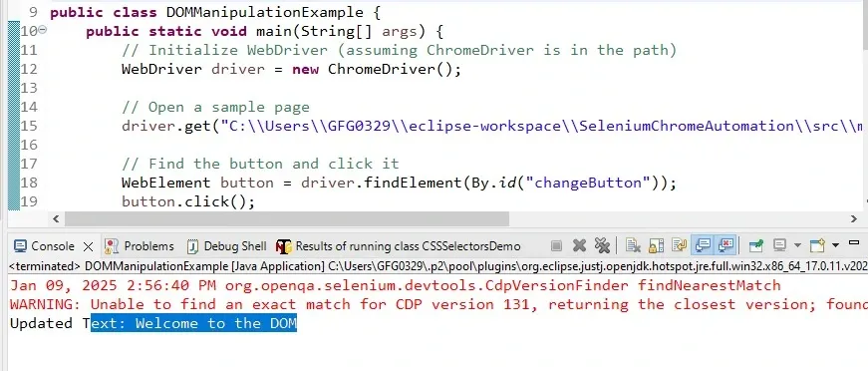868x371 pixels.
Task: Click the editor's horizontal scrollbar right arrow
Action: click(x=854, y=219)
